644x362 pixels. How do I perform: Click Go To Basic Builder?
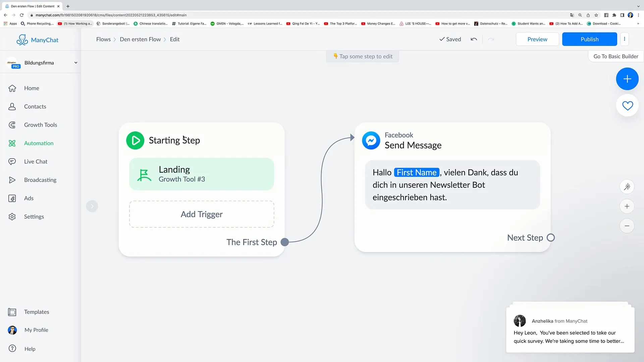tap(616, 56)
